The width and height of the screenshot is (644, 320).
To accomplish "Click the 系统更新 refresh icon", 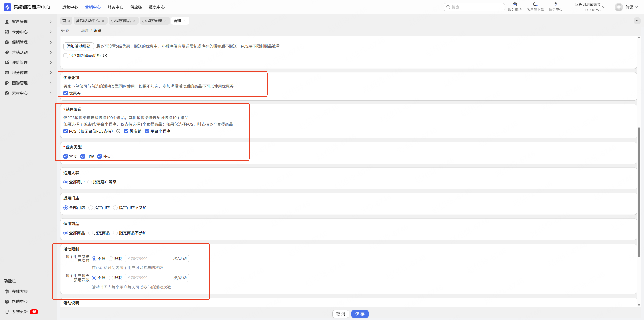I will (7, 312).
